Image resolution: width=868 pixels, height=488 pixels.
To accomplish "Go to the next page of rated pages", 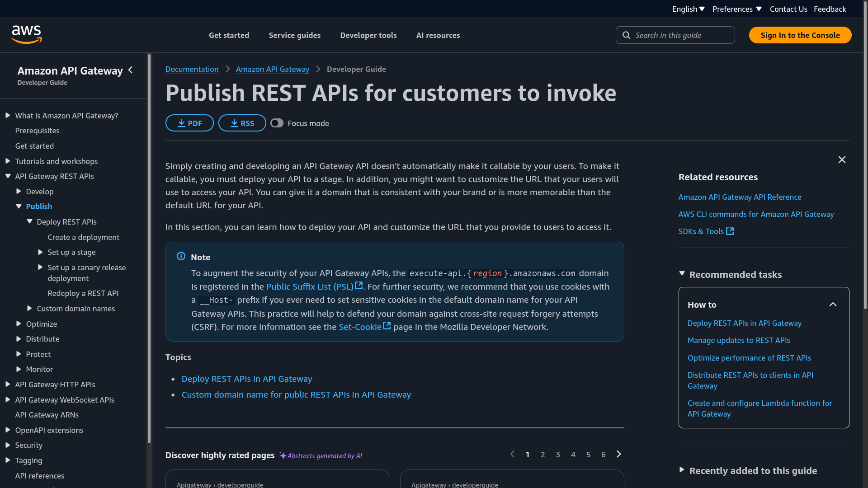I will [619, 455].
